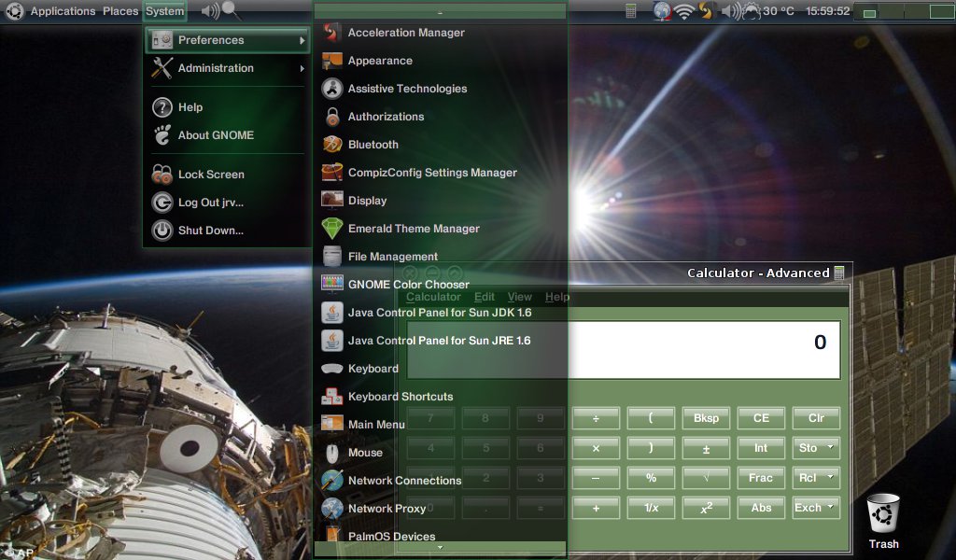
Task: Click the volume speaker icon near the clock
Action: click(x=731, y=11)
